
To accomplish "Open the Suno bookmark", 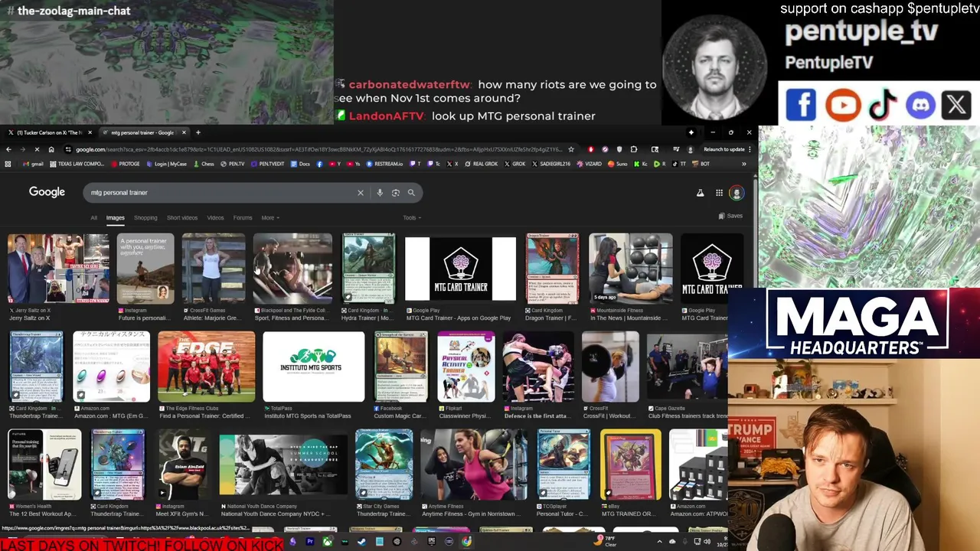I will click(x=618, y=164).
